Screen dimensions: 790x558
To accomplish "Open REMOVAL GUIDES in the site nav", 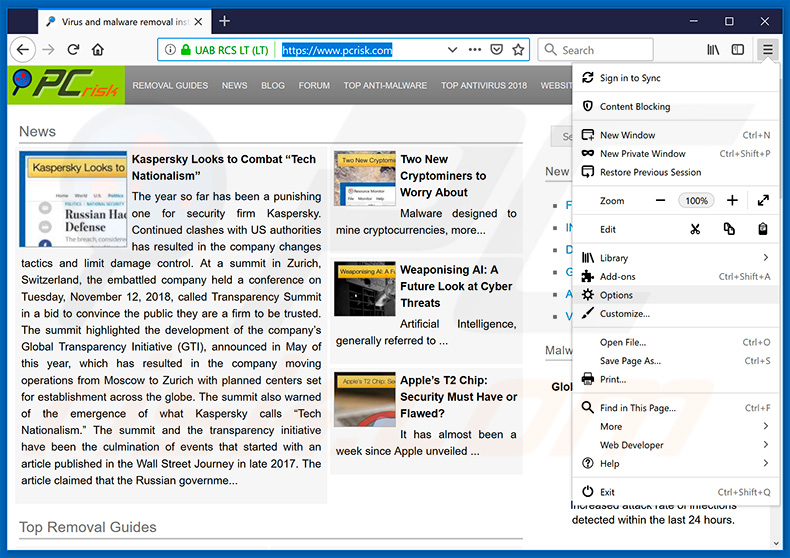I will (x=170, y=86).
